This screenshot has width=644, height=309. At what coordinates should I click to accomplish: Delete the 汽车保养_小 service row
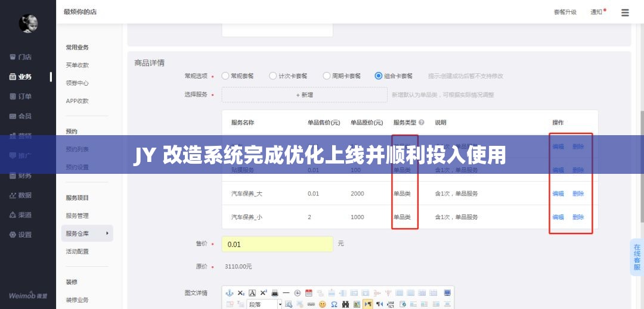point(578,217)
